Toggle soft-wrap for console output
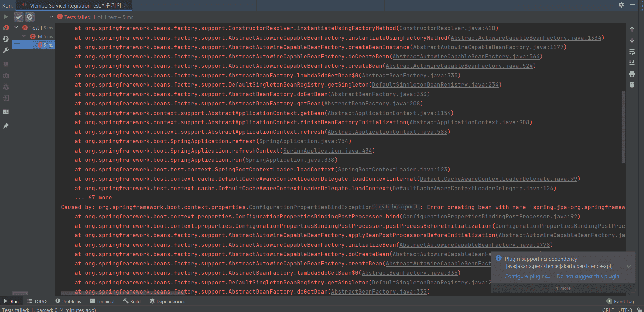Viewport: 644px width, 312px height. 632,52
